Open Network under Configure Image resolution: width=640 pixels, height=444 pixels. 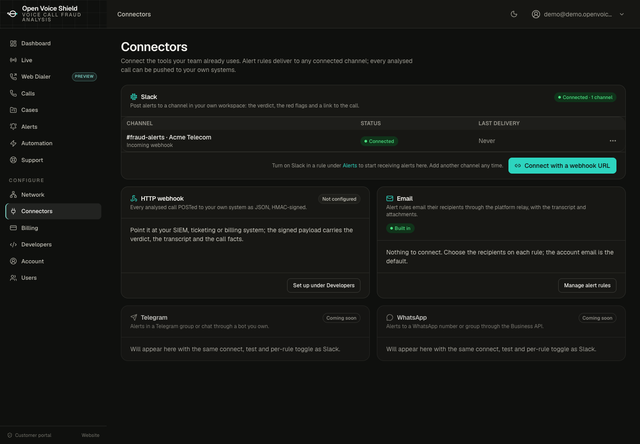point(53,195)
